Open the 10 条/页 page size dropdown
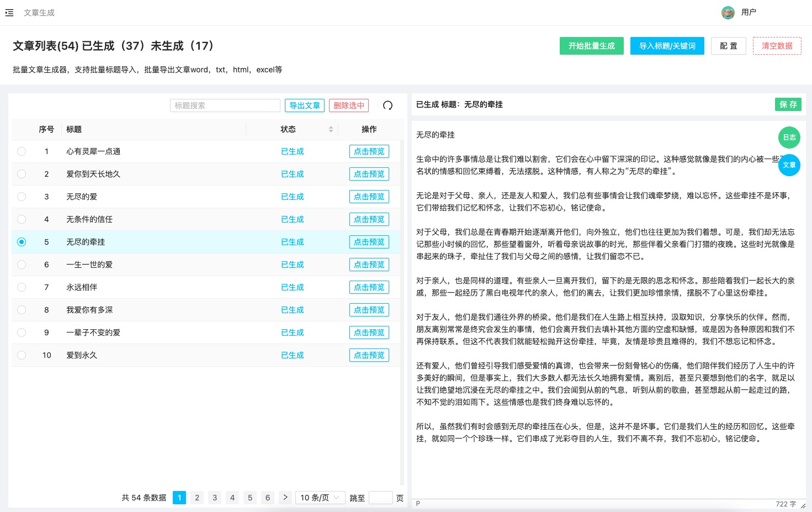This screenshot has height=512, width=812. (x=320, y=498)
